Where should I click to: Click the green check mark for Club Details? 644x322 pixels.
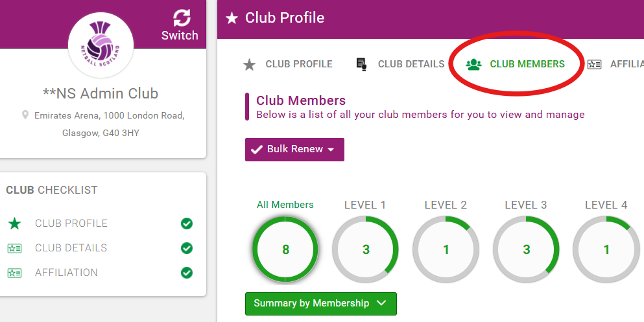click(187, 248)
